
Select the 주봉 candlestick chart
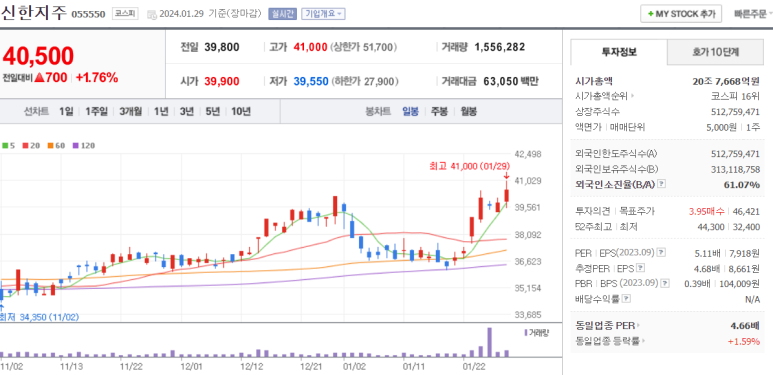click(439, 111)
